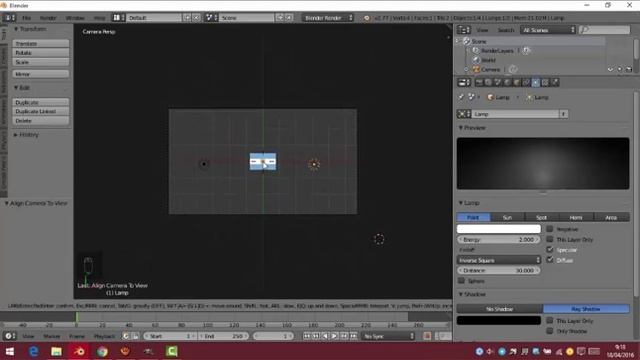Click the black shadow color swatch

tap(499, 320)
